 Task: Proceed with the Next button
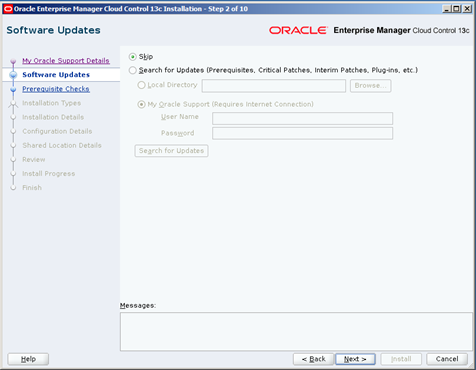pyautogui.click(x=355, y=359)
